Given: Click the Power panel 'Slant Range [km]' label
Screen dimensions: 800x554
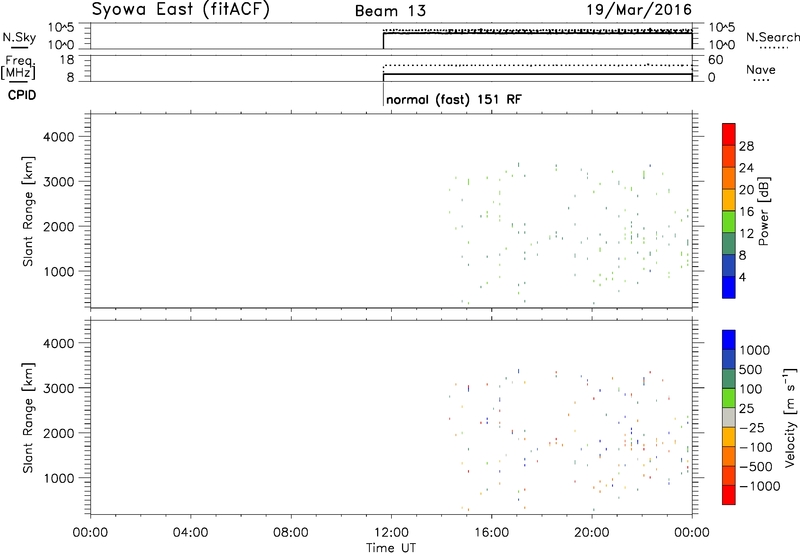Looking at the screenshot, I should coord(28,211).
